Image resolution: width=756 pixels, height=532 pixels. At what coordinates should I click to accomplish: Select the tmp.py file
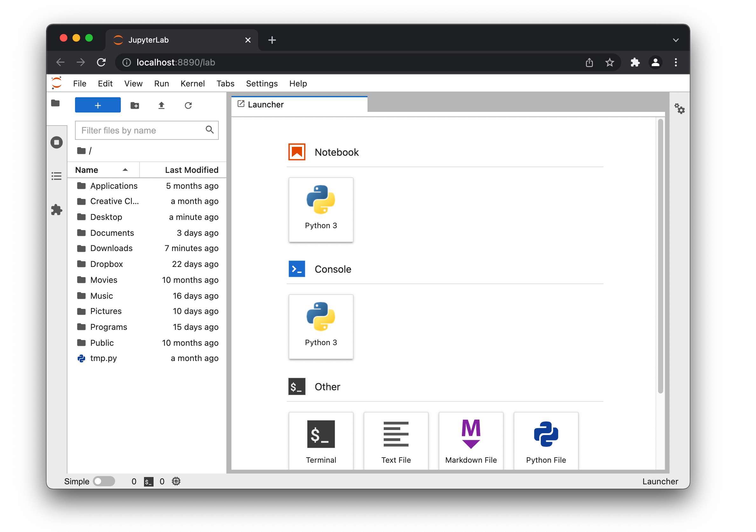click(147, 358)
